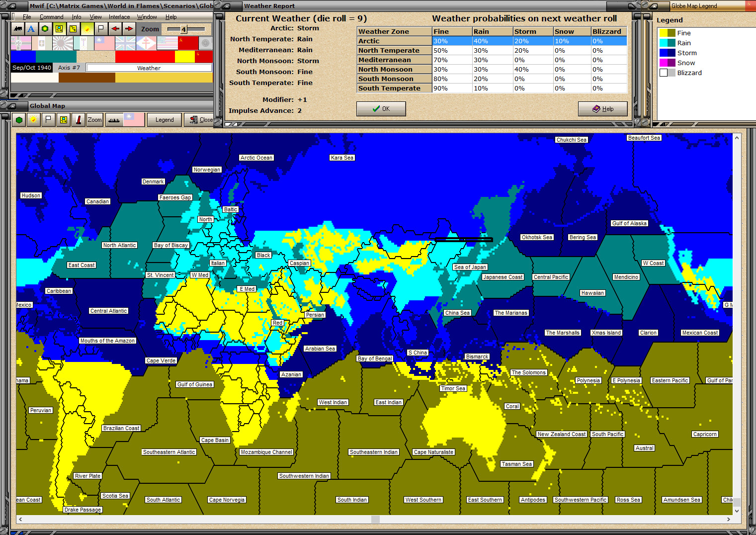Click the train icon in main toolbar
Screen dimensions: 756x535
[18, 29]
